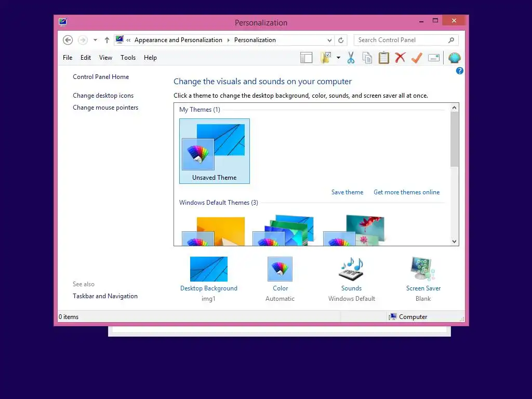Open Help via the blue question mark
This screenshot has width=532, height=399.
click(x=459, y=71)
